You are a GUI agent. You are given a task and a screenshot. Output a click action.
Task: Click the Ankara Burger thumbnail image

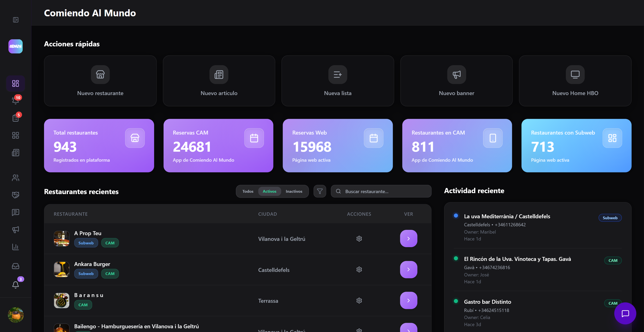[62, 270]
